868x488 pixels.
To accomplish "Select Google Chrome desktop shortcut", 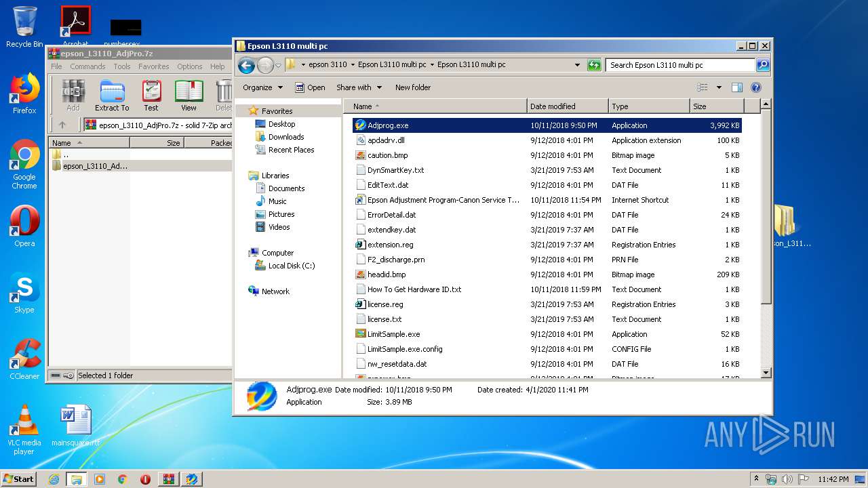I will [24, 165].
